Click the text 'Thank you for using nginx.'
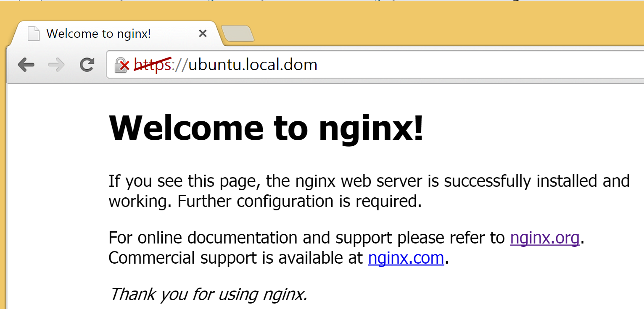Viewport: 644px width, 309px height. [x=209, y=294]
